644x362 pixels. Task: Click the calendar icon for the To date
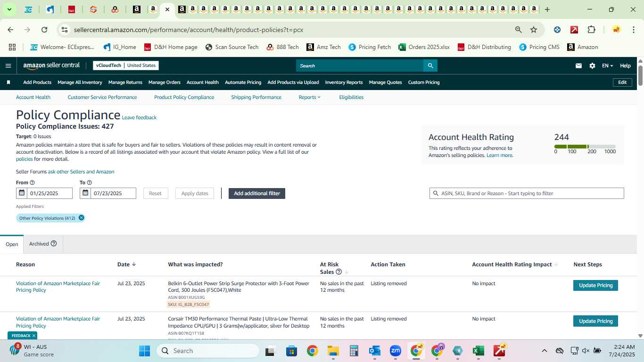tap(85, 193)
